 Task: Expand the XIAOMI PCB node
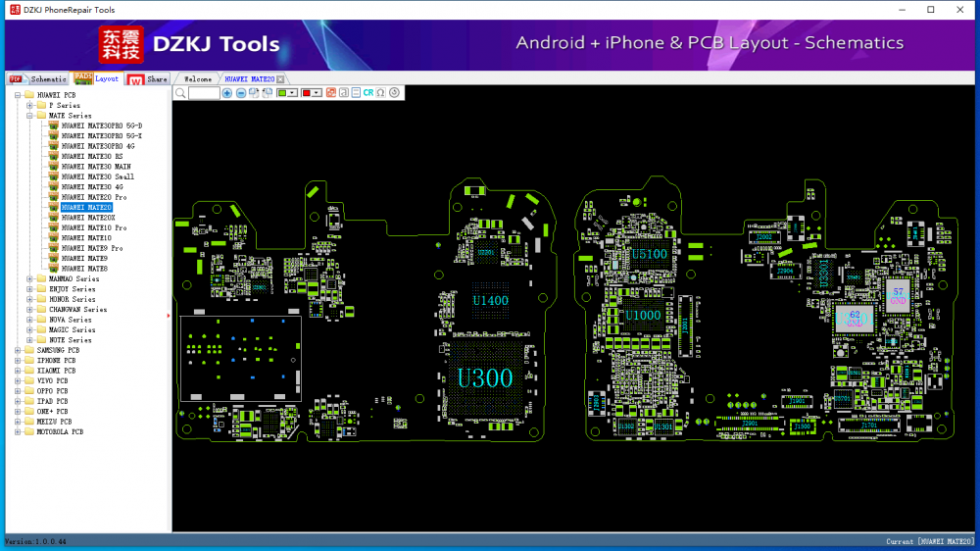[x=18, y=371]
